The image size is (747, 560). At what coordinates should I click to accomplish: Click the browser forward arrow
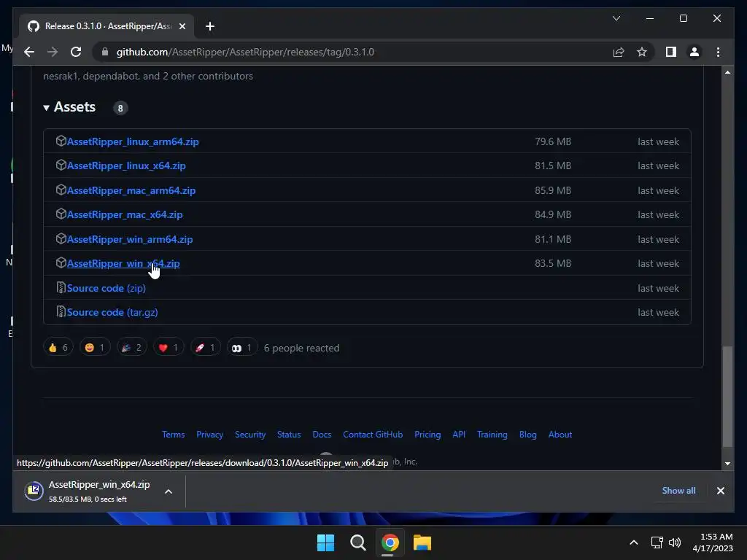(x=53, y=52)
